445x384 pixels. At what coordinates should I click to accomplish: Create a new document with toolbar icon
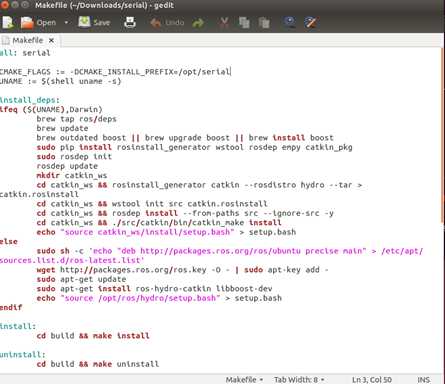click(x=8, y=23)
